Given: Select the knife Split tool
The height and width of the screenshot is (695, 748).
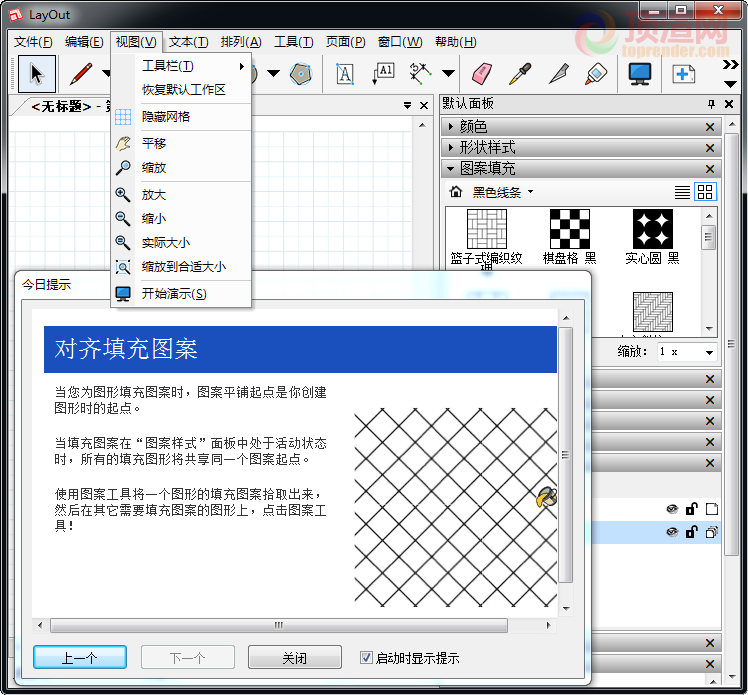Looking at the screenshot, I should tap(559, 74).
